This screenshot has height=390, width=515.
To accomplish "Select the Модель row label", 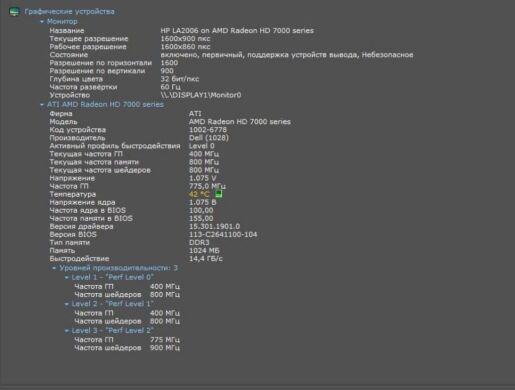I will coord(63,122).
